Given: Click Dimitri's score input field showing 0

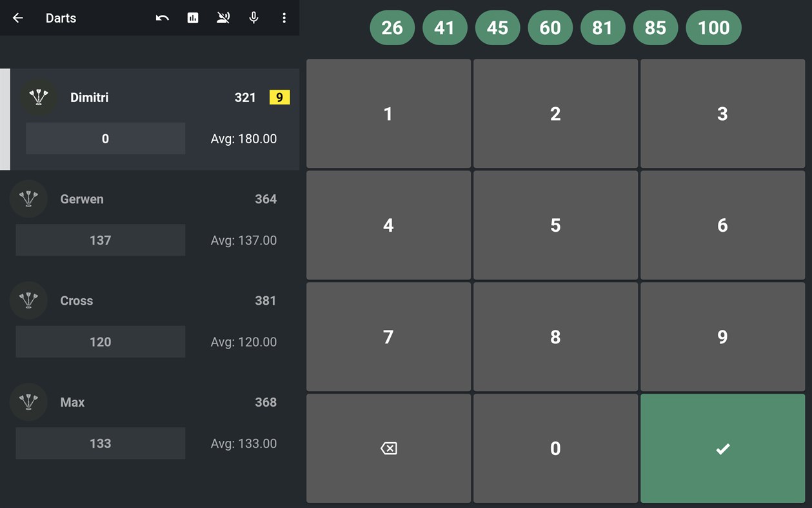Looking at the screenshot, I should (x=105, y=138).
